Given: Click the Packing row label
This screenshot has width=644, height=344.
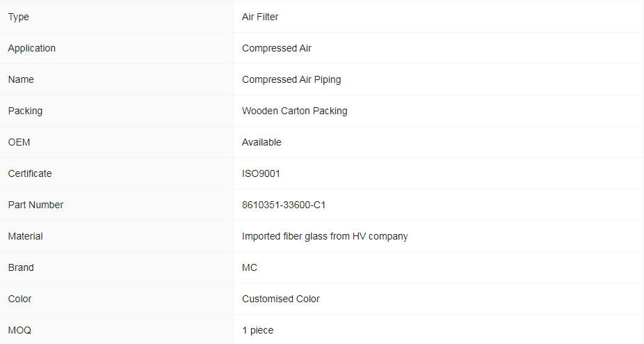Looking at the screenshot, I should (25, 111).
